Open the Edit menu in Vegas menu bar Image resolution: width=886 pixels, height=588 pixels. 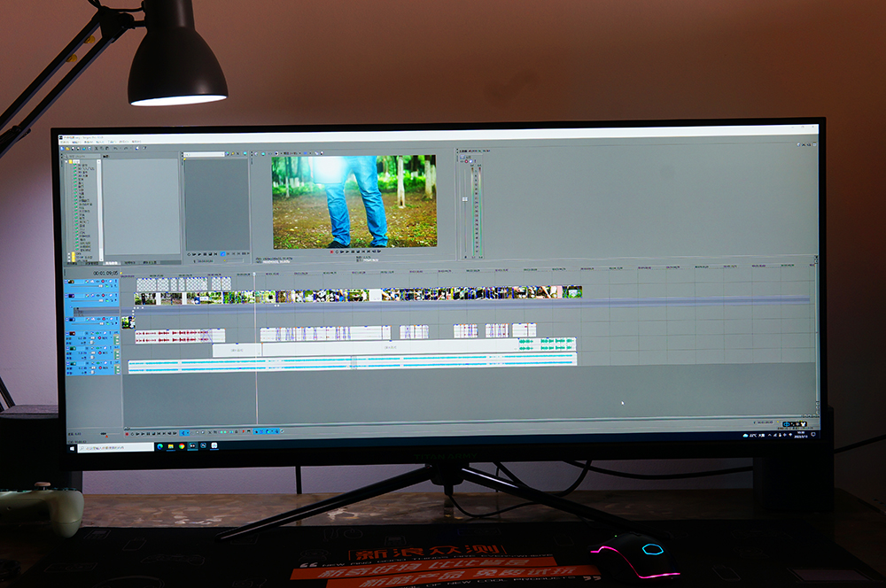pyautogui.click(x=77, y=142)
